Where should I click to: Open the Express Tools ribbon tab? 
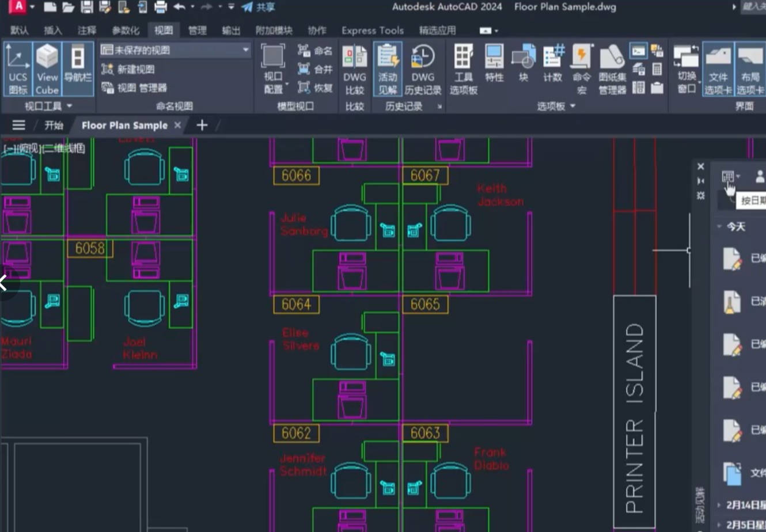click(x=372, y=31)
